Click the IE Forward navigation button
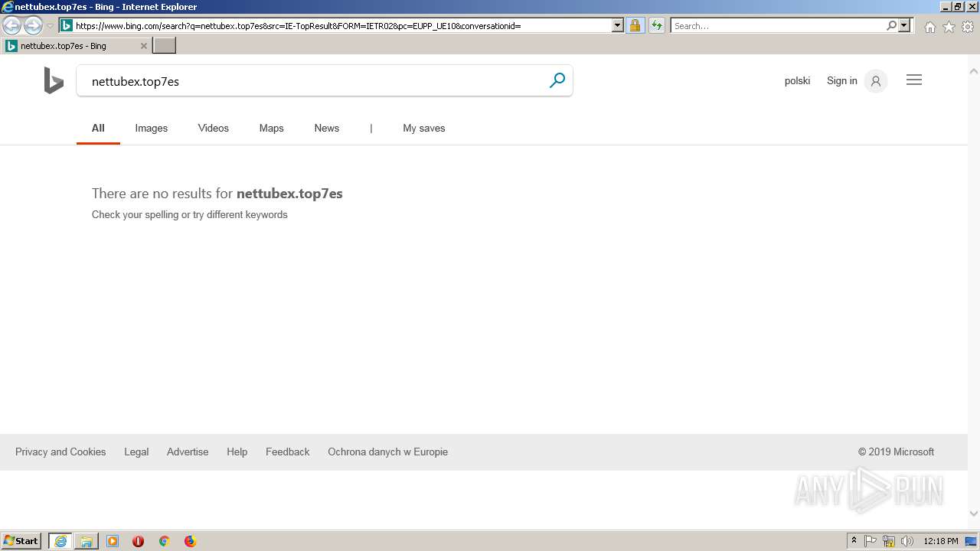 click(33, 26)
